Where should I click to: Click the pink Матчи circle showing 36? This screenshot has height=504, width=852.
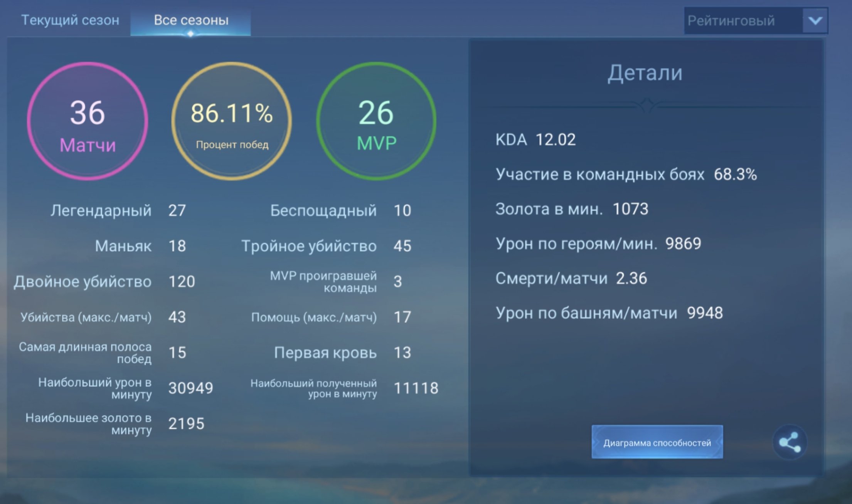(x=88, y=121)
